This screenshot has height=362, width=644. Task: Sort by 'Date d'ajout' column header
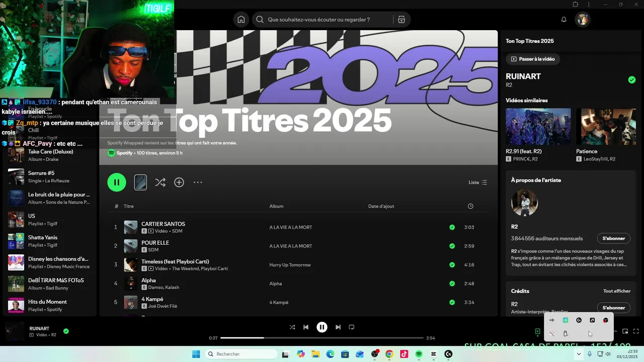pos(381,206)
